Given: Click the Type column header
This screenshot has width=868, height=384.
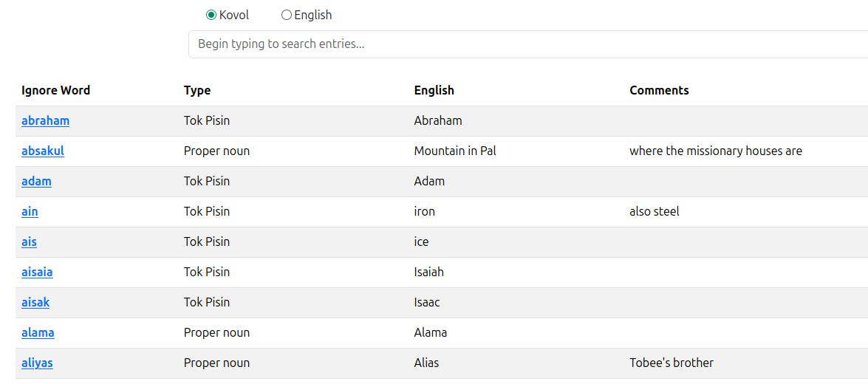Looking at the screenshot, I should coord(197,90).
